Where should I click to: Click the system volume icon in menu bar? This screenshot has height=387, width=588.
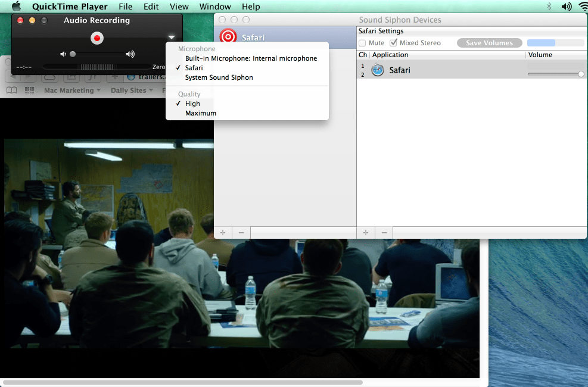(x=566, y=7)
